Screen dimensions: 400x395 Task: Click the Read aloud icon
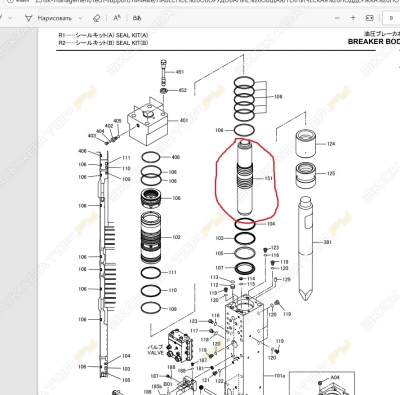[x=117, y=18]
